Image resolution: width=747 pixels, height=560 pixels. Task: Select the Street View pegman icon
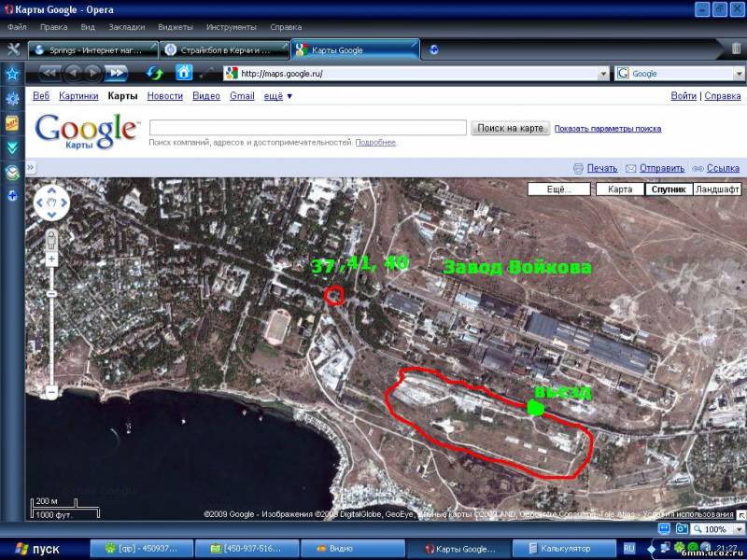point(51,241)
